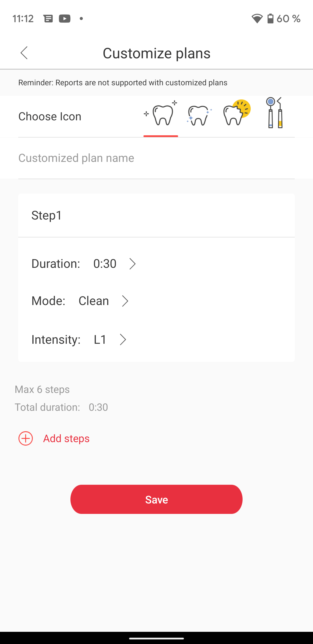This screenshot has height=644, width=313.
Task: Tap the Add steps link text
Action: pos(66,438)
